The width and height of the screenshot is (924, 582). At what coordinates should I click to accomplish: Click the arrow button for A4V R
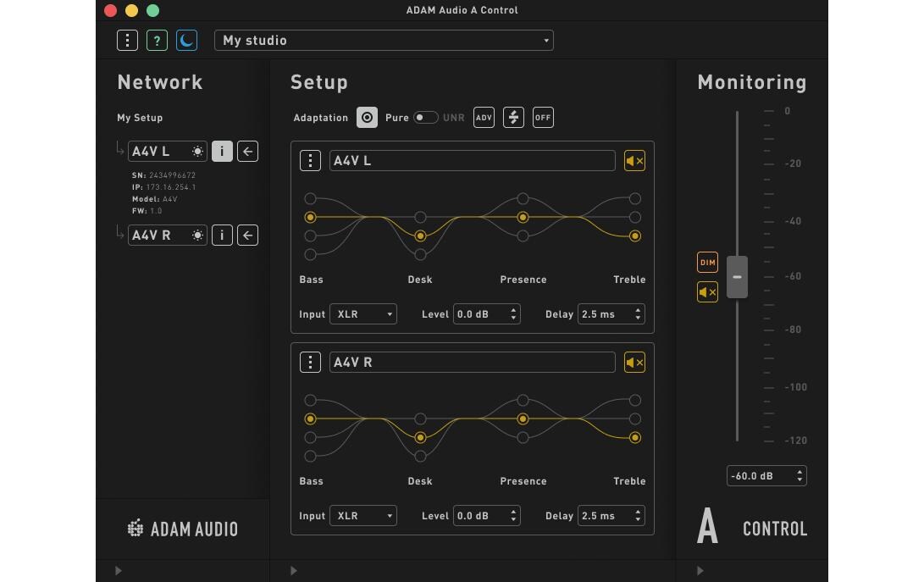[247, 236]
